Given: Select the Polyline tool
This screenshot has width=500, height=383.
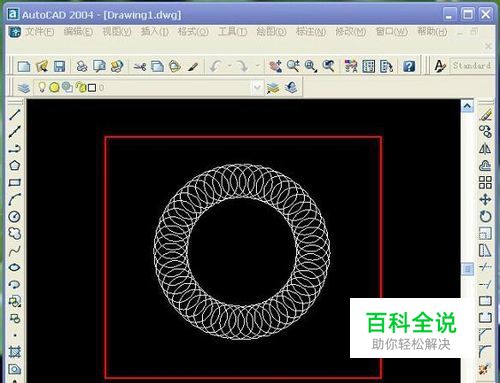Looking at the screenshot, I should [x=14, y=149].
